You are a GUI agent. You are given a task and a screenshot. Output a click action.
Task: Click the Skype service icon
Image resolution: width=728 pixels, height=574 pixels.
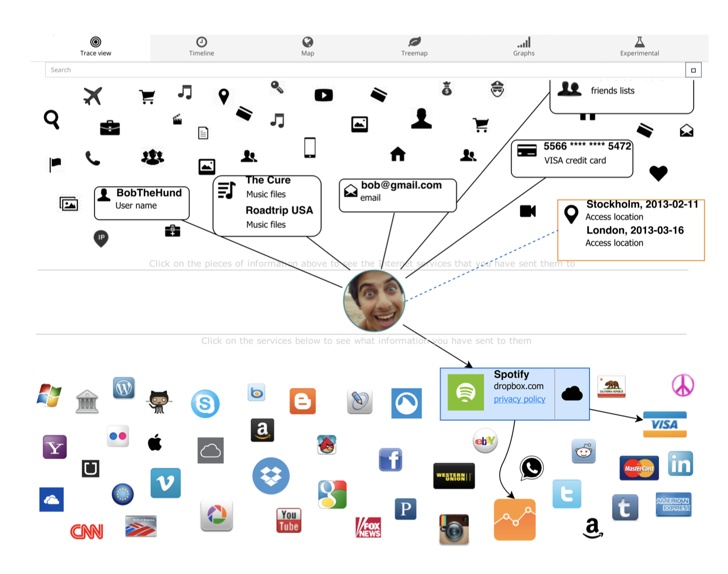(205, 404)
